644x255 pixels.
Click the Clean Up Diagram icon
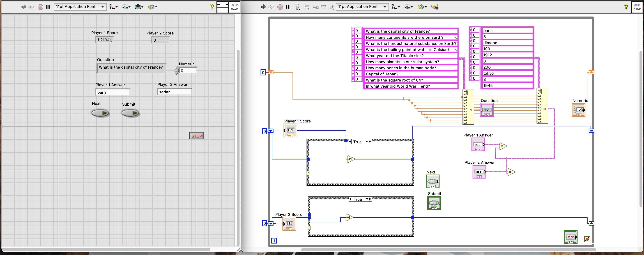tap(434, 7)
